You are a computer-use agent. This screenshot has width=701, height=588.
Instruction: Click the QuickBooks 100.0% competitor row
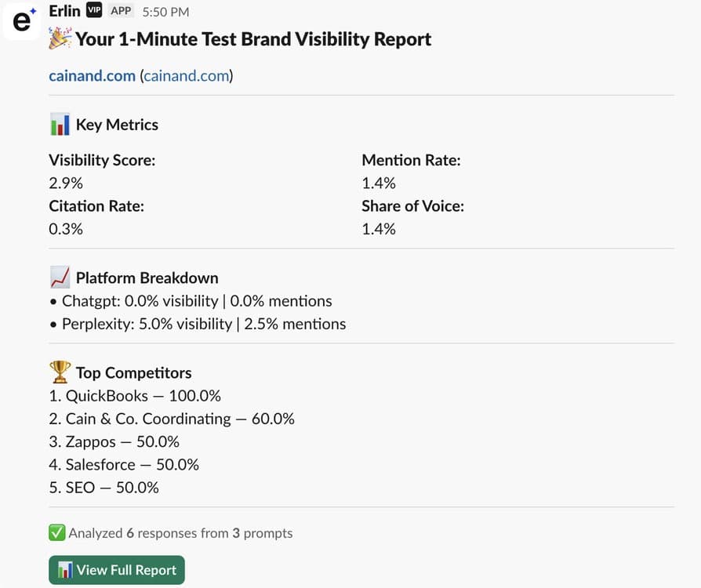(x=135, y=396)
